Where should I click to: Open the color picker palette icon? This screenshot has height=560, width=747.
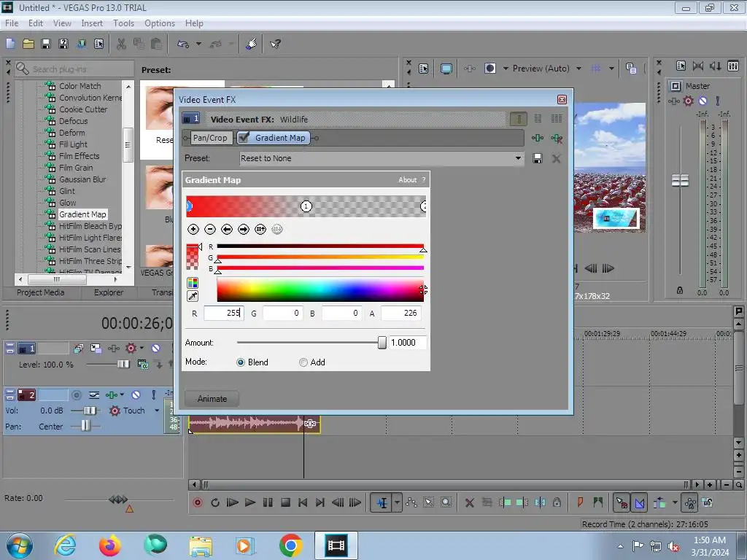193,283
